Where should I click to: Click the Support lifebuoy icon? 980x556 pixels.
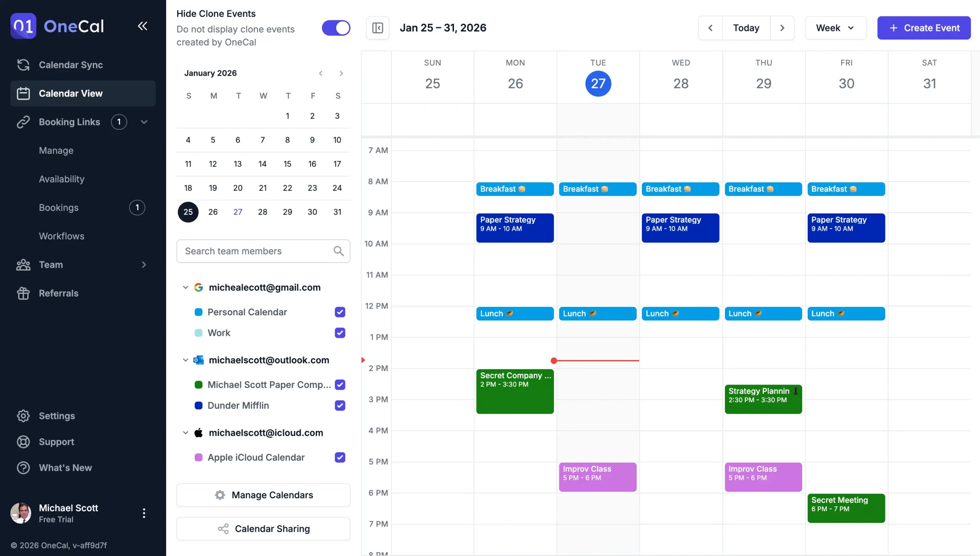pos(23,442)
